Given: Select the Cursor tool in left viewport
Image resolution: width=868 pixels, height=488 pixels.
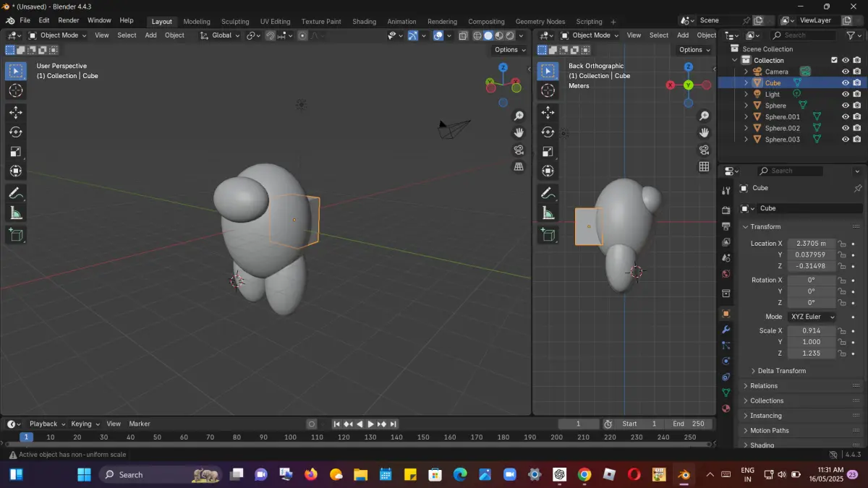Looking at the screenshot, I should point(16,90).
